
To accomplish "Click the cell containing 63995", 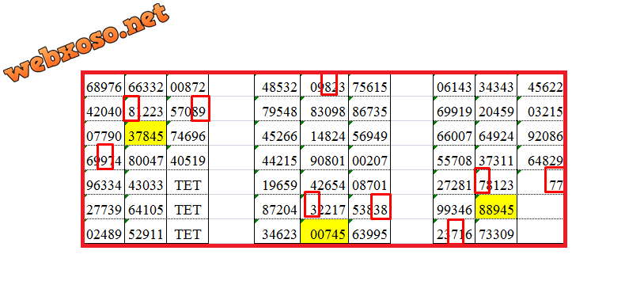I will pos(369,231).
